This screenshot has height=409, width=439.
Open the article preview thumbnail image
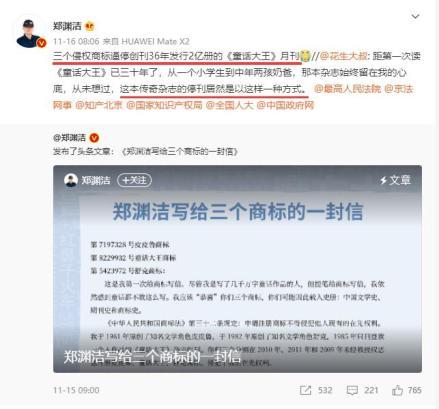(x=237, y=269)
